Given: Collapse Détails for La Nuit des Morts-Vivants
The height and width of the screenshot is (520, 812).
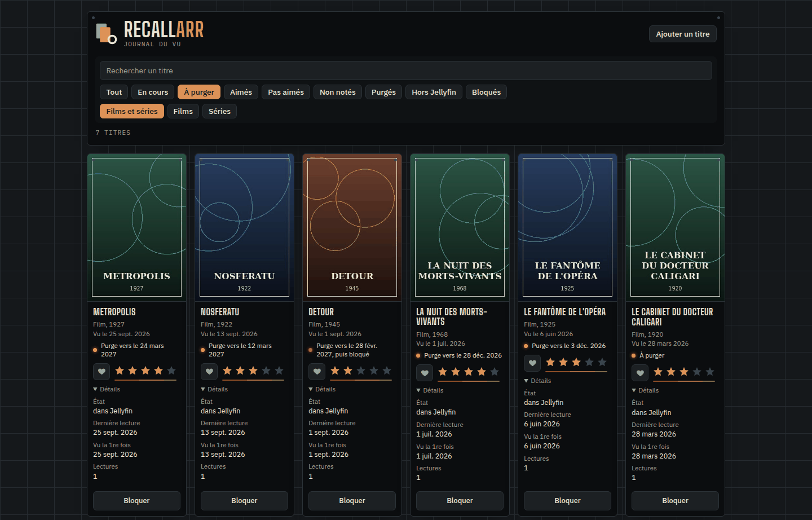Looking at the screenshot, I should coord(430,390).
